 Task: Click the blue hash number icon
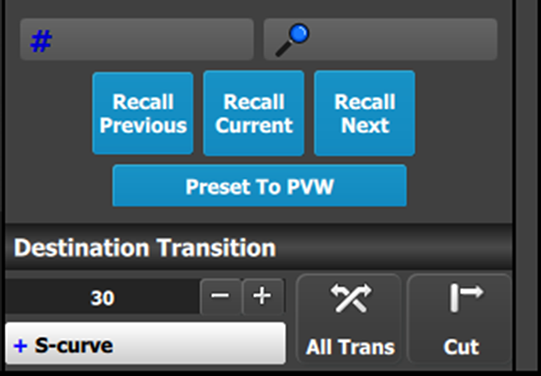(41, 41)
